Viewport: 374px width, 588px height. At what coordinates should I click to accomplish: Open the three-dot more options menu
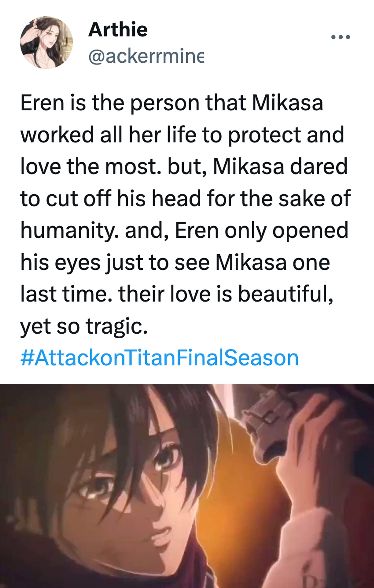tap(341, 37)
